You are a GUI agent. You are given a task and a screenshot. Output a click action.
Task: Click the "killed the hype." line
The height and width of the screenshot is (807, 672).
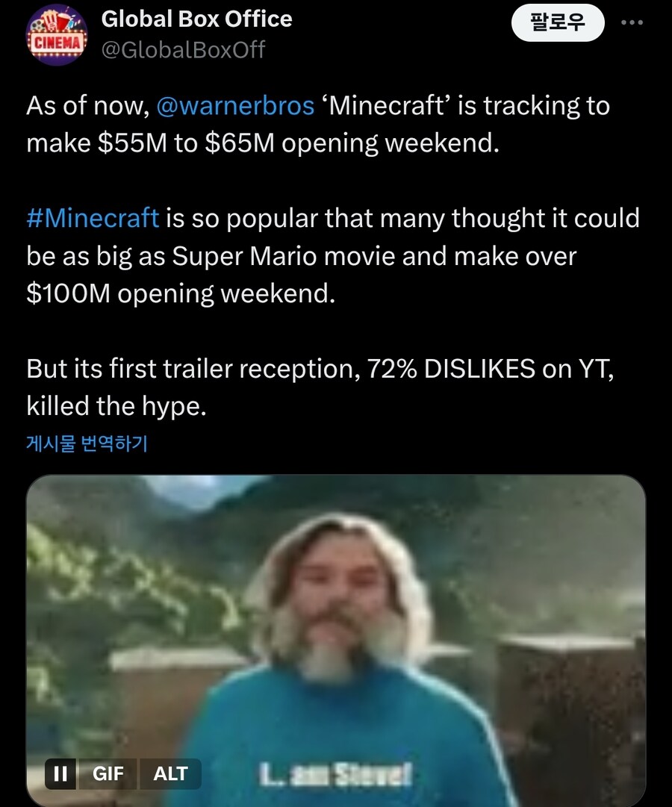pos(116,406)
